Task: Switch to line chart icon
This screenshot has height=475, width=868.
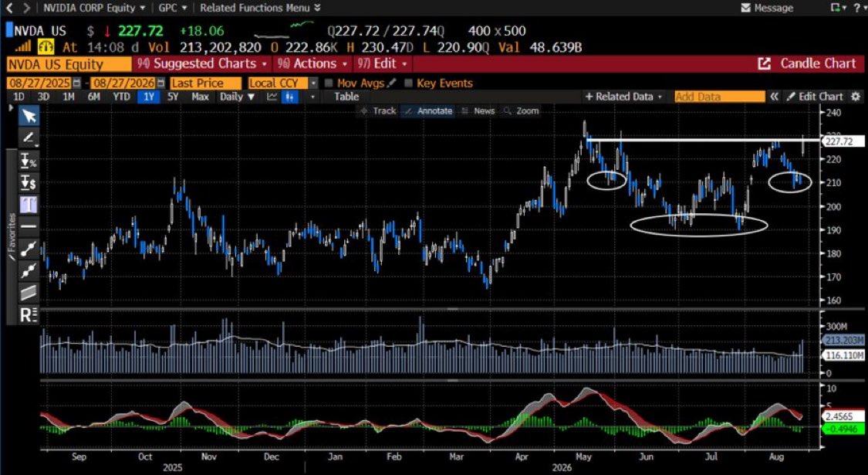Action: pos(272,97)
